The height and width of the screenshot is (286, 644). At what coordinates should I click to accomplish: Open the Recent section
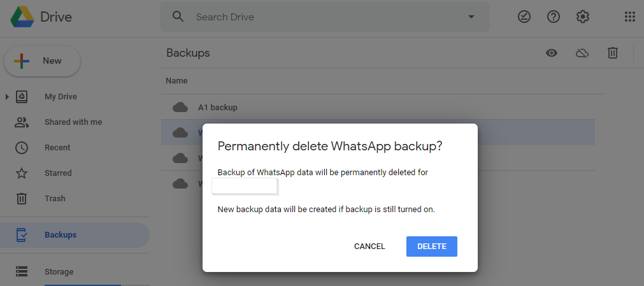(x=57, y=148)
